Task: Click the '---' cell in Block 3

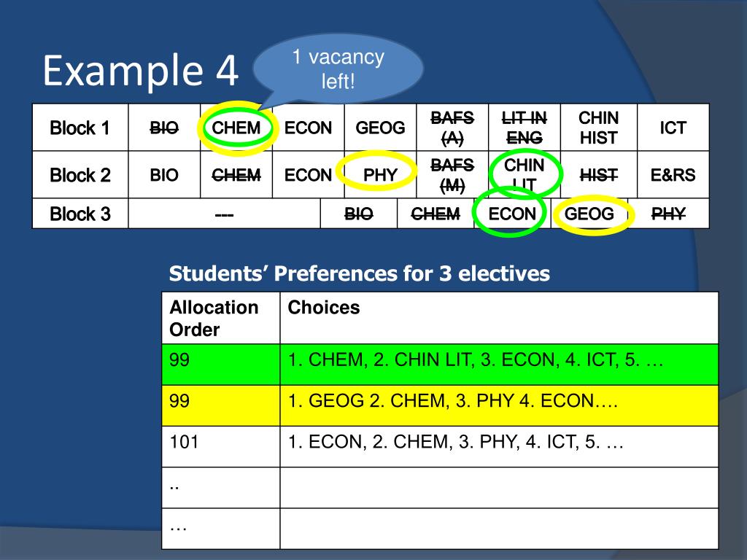Action: pos(224,214)
